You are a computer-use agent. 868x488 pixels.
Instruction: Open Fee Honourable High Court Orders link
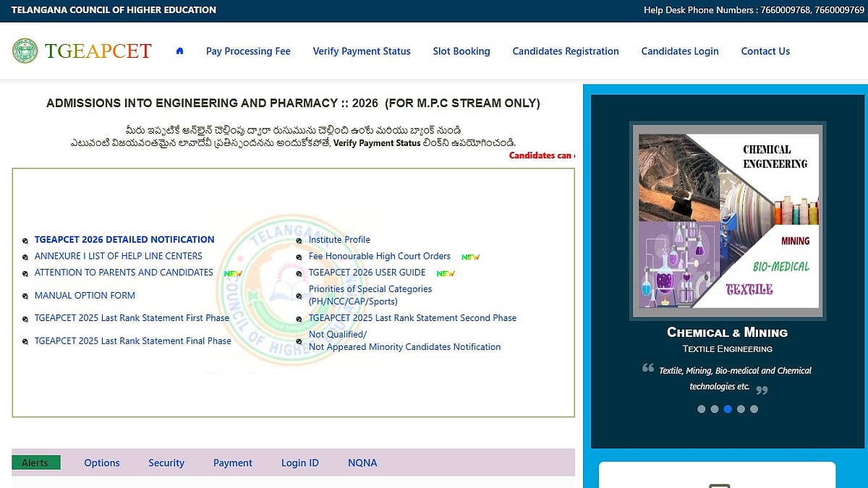(x=380, y=257)
